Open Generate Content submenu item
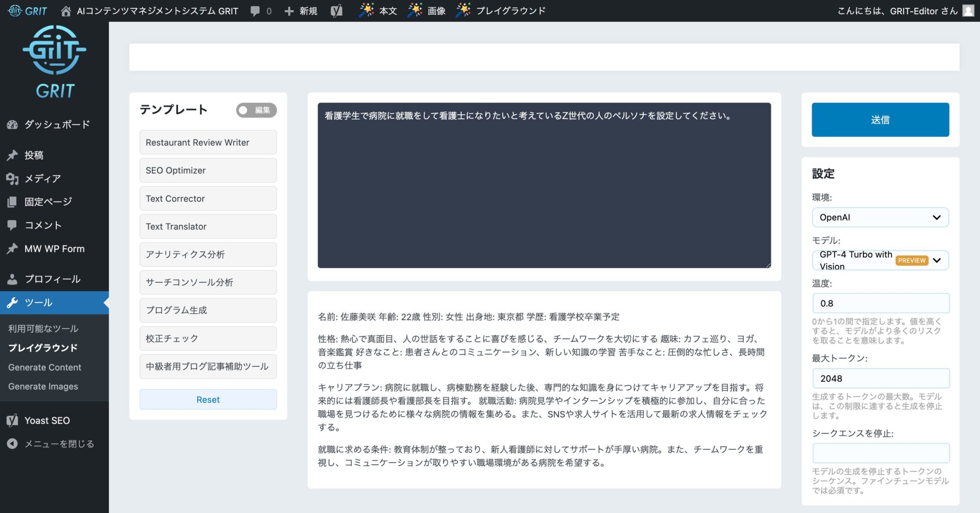Viewport: 980px width, 513px height. (x=45, y=367)
